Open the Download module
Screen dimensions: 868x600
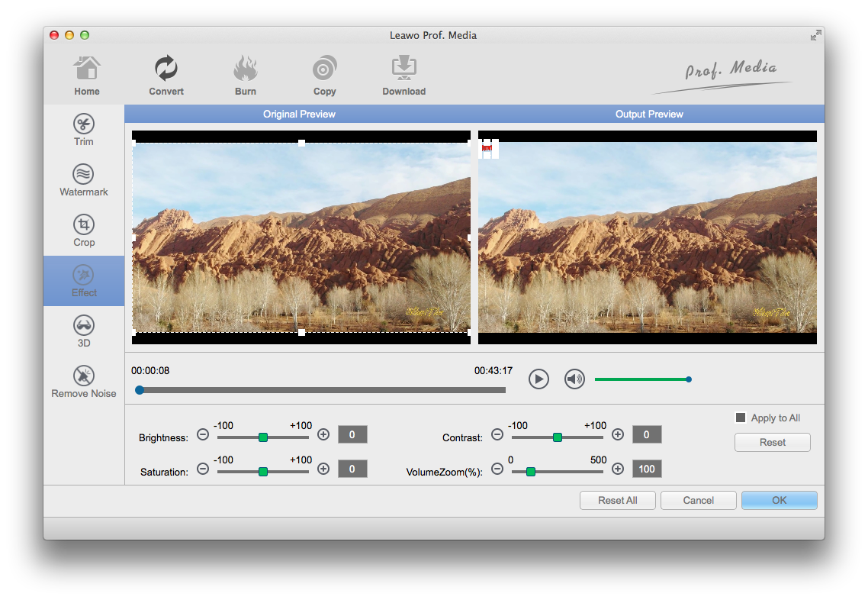403,76
